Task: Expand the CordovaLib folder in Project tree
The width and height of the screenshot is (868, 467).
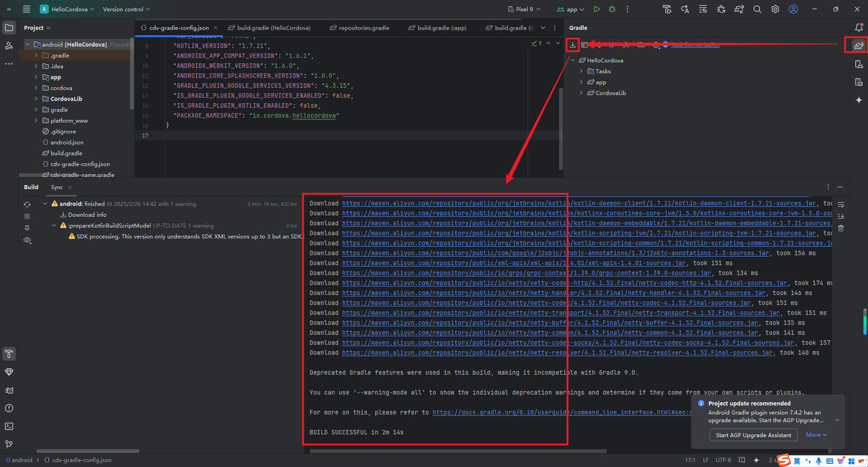Action: click(x=36, y=99)
